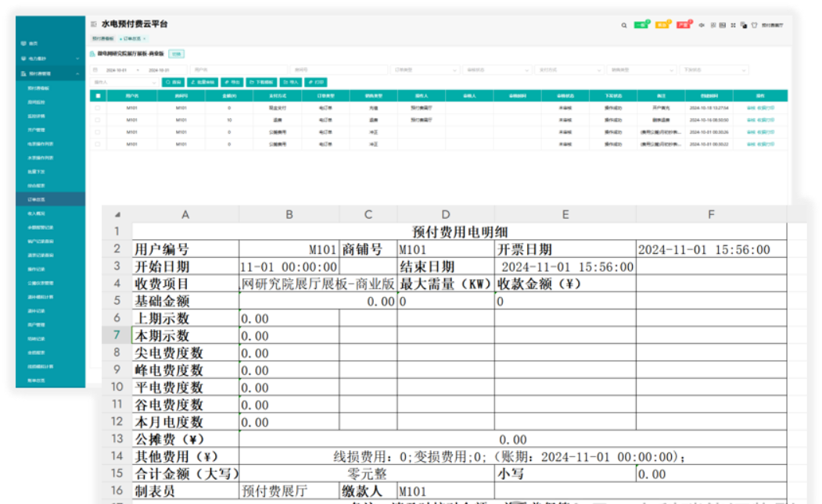Image resolution: width=822 pixels, height=504 pixels.
Task: Open the orange alarm badge in header
Action: pos(662,25)
